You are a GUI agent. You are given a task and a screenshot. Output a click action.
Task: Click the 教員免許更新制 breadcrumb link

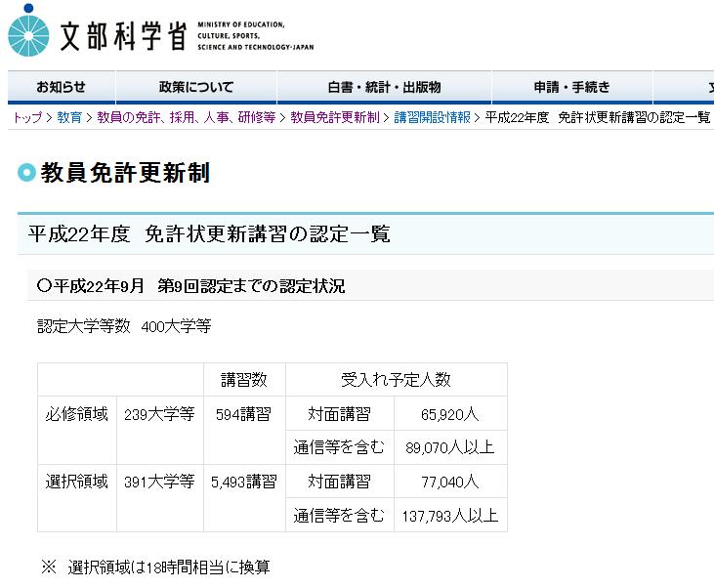pos(335,117)
